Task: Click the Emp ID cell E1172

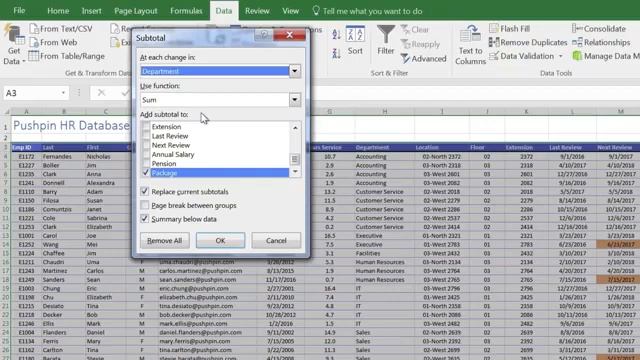Action: (27, 156)
